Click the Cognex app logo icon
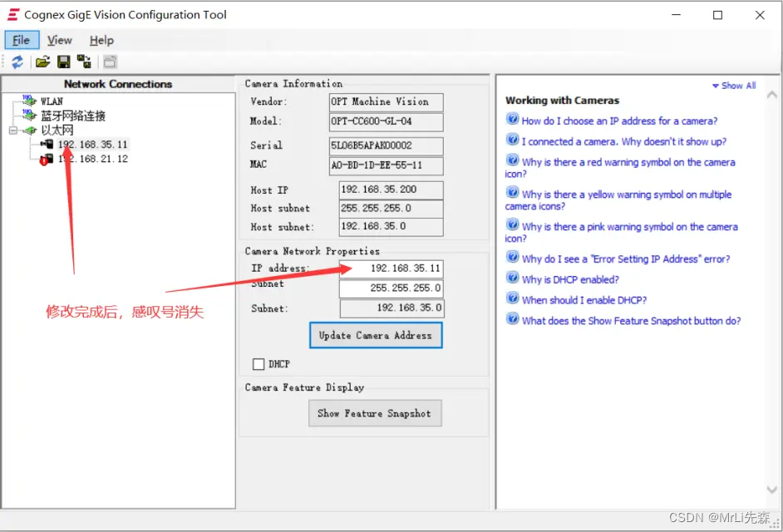This screenshot has height=532, width=783. click(x=13, y=14)
